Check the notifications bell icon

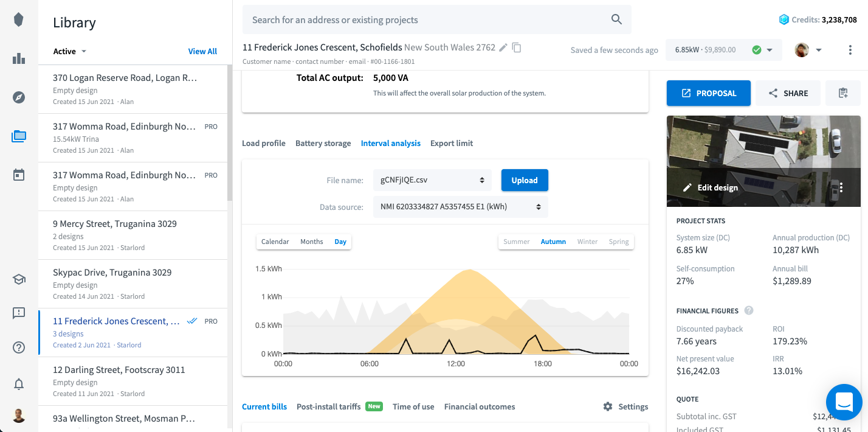click(18, 384)
